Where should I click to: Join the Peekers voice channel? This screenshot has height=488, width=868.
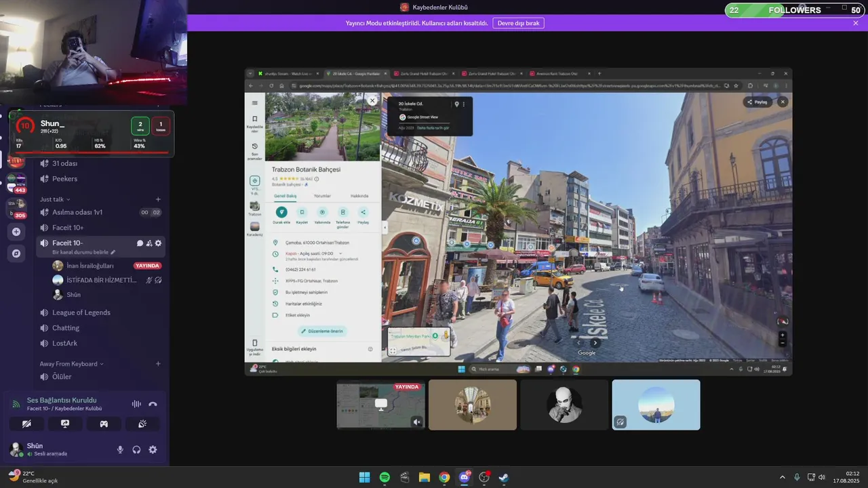point(100,179)
